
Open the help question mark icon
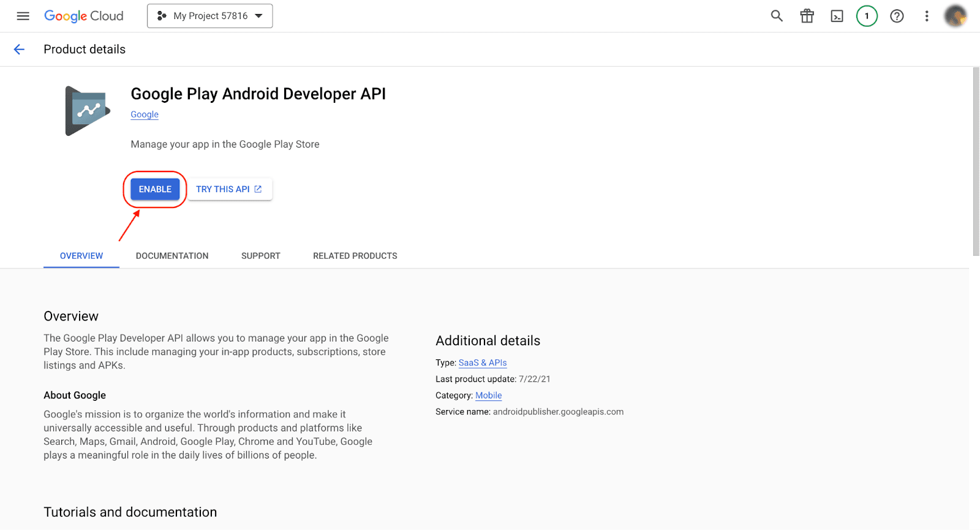pyautogui.click(x=897, y=16)
